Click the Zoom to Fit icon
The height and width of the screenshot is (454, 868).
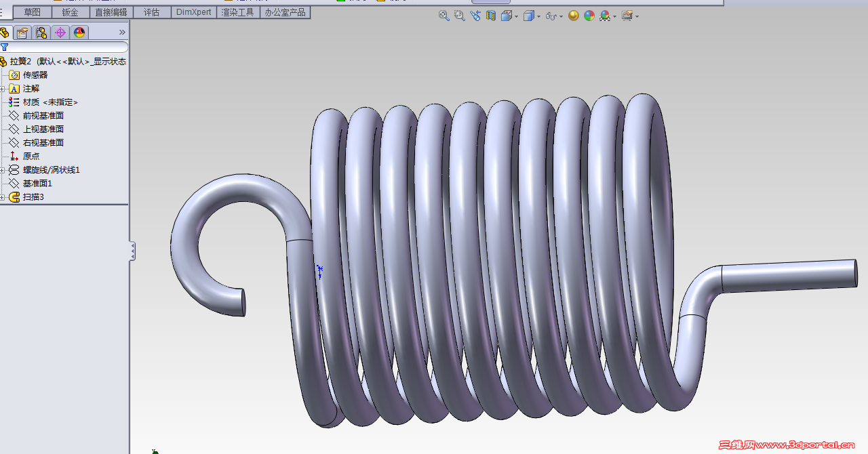[443, 16]
